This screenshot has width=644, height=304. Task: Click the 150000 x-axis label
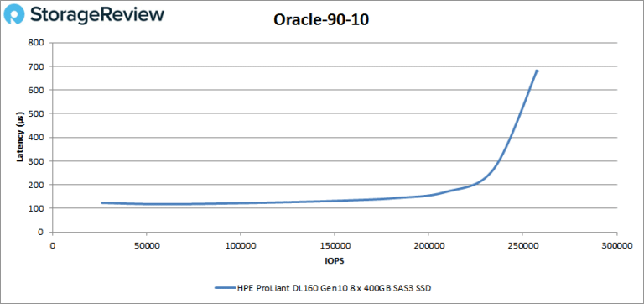(335, 246)
